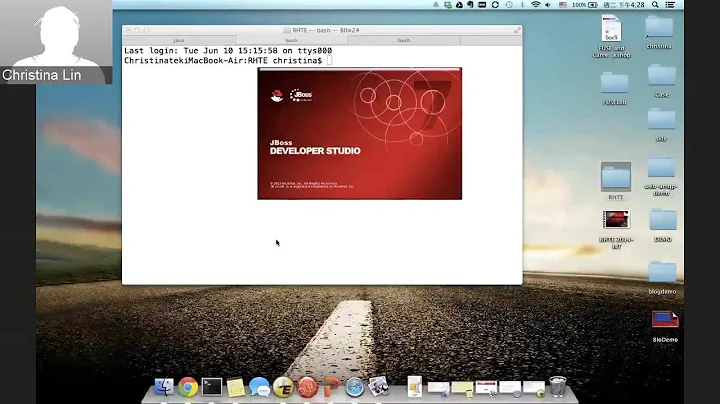The image size is (720, 404).
Task: Open the Preview photos icon in dock
Action: click(x=379, y=387)
